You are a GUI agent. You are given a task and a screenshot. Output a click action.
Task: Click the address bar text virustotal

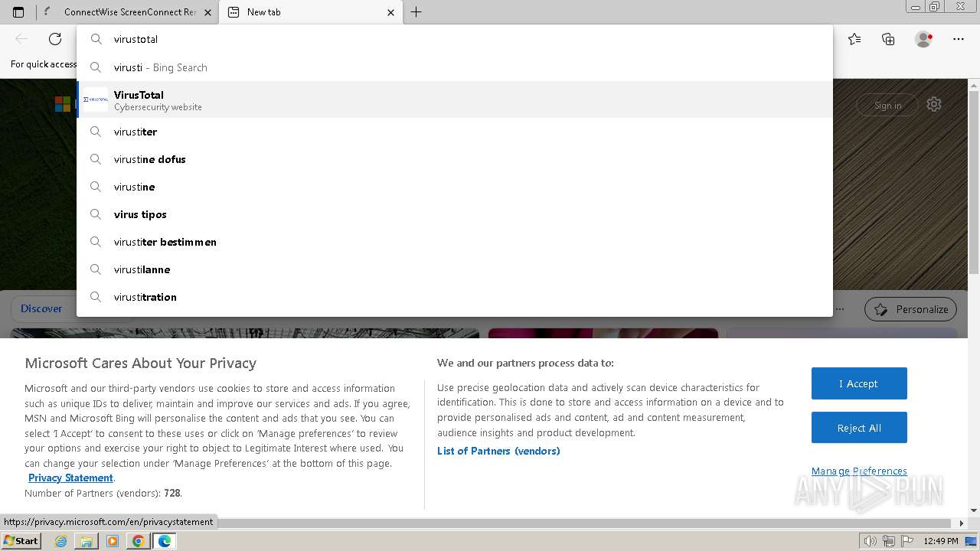136,39
